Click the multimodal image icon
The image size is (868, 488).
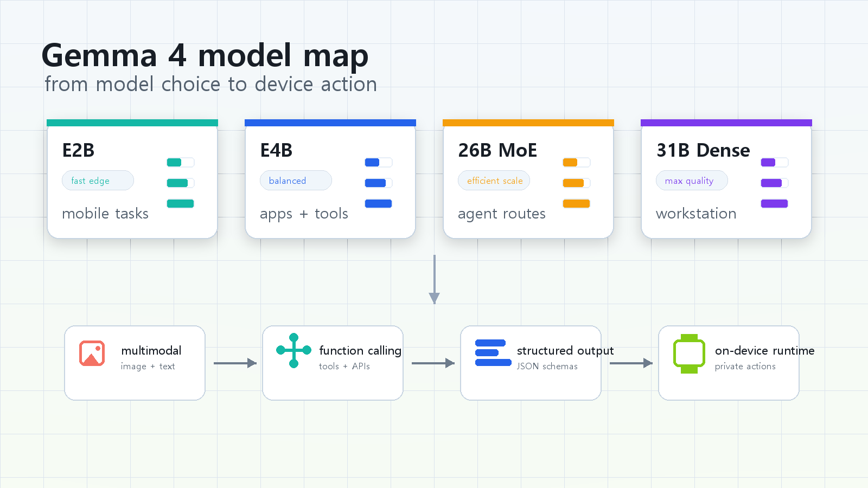pos(92,353)
